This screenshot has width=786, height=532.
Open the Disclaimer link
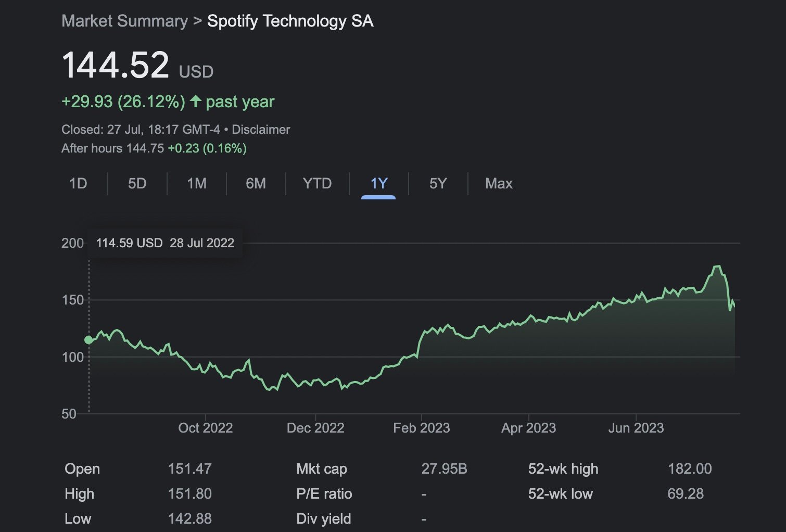click(260, 130)
